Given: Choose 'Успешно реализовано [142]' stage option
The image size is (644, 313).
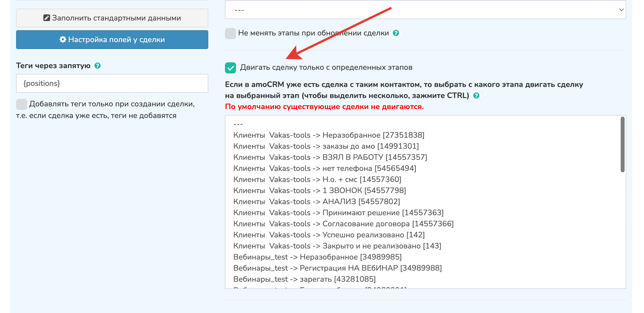Looking at the screenshot, I should pos(329,235).
